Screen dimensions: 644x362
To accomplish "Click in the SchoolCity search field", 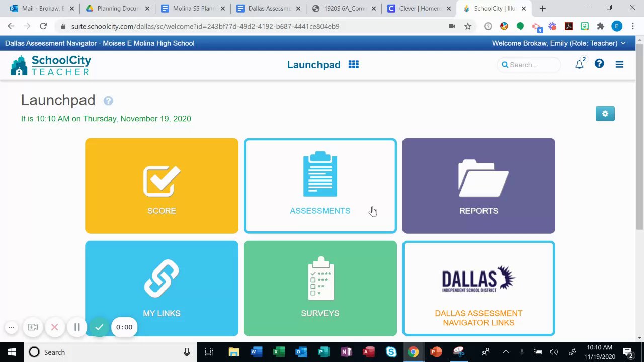I will coord(528,65).
